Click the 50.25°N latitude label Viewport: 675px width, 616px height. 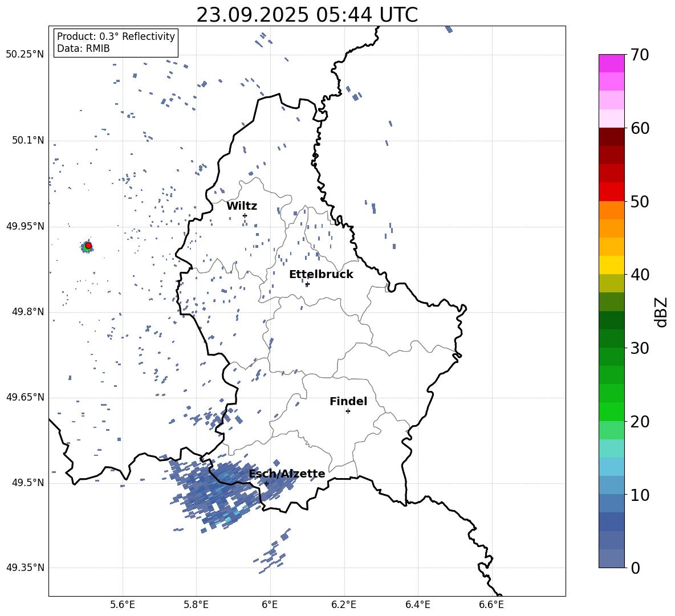(x=25, y=55)
